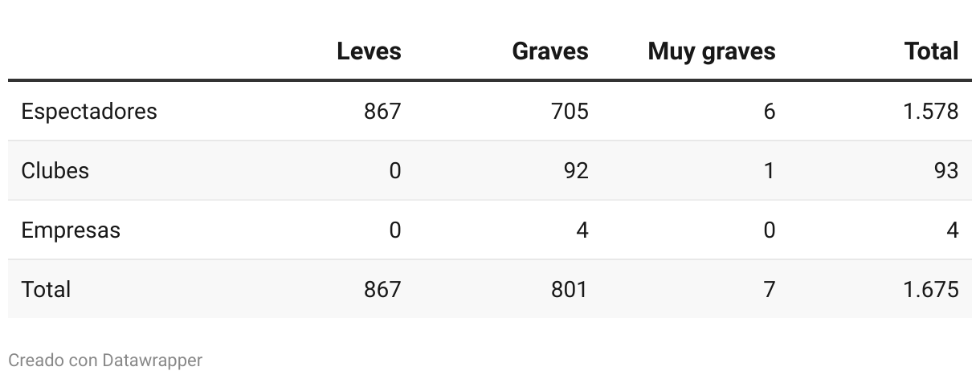The width and height of the screenshot is (980, 379).
Task: Click the Total Graves value 801
Action: point(569,289)
